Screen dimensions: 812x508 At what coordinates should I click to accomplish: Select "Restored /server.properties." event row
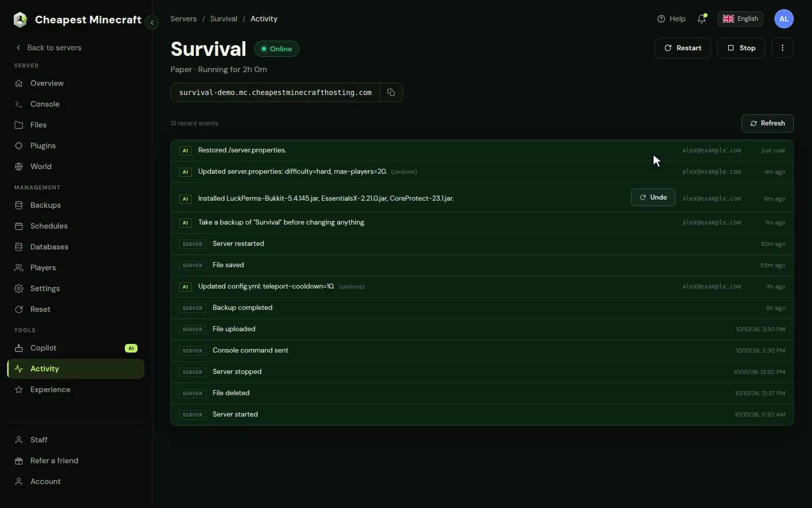click(x=482, y=151)
